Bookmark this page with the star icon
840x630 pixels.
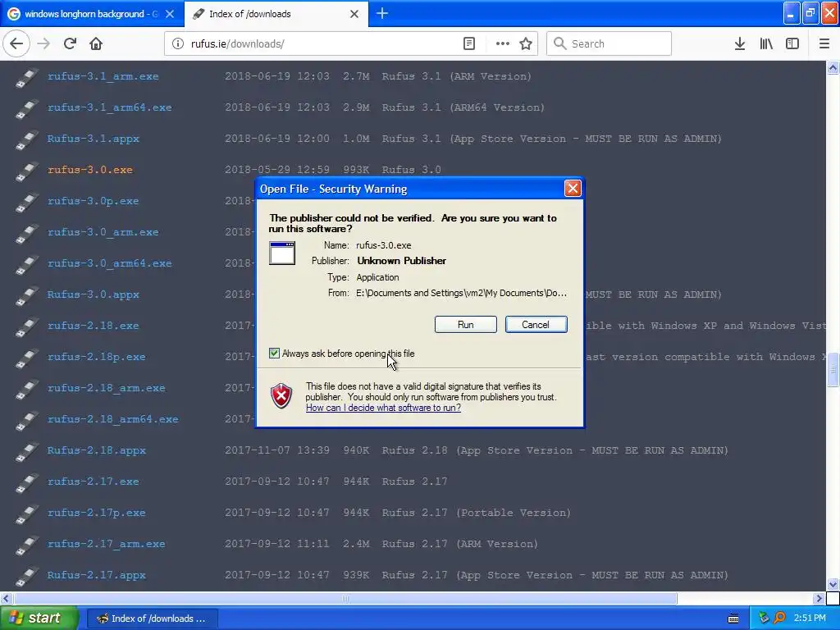coord(526,43)
